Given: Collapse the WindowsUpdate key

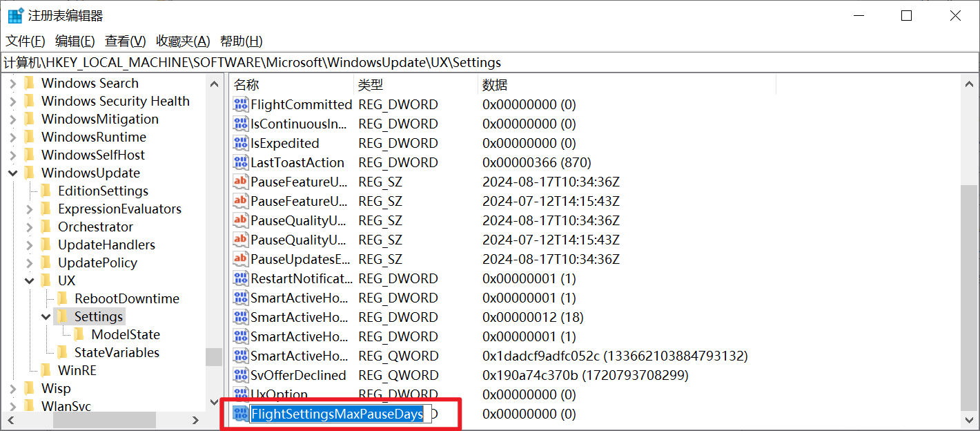Looking at the screenshot, I should click(x=12, y=173).
